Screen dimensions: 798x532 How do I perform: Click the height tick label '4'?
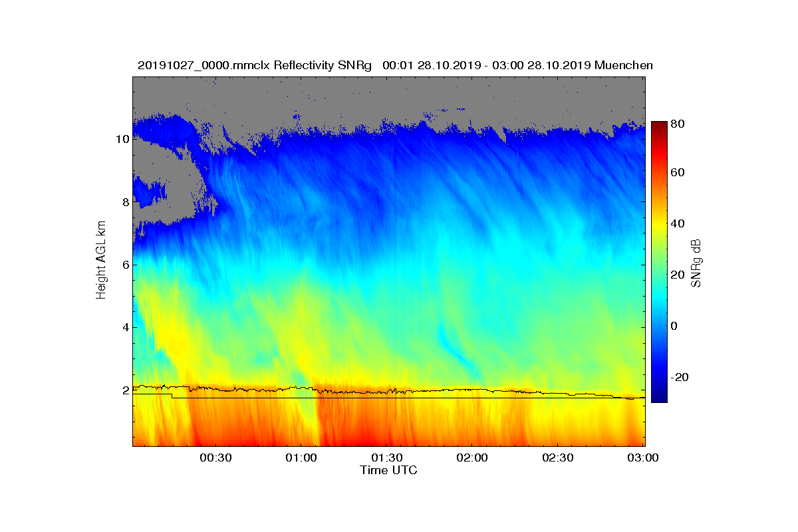click(125, 327)
